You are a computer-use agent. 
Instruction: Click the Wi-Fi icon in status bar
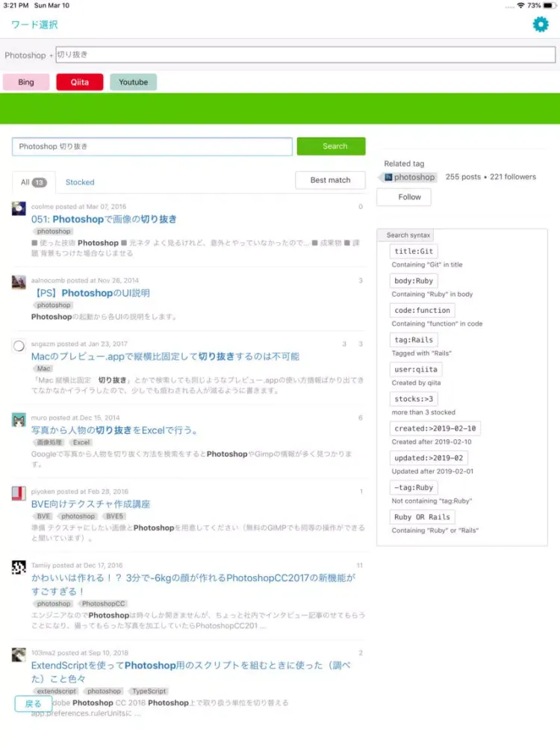[520, 5]
